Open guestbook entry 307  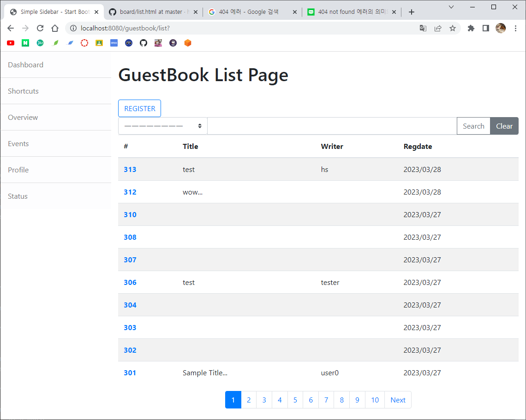(130, 260)
